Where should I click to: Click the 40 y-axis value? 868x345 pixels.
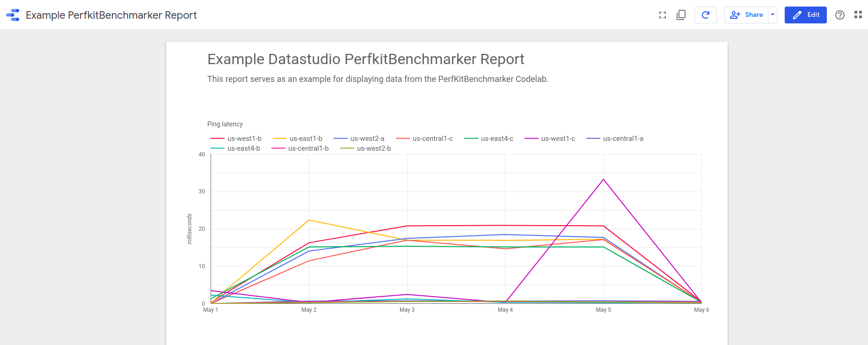click(202, 154)
